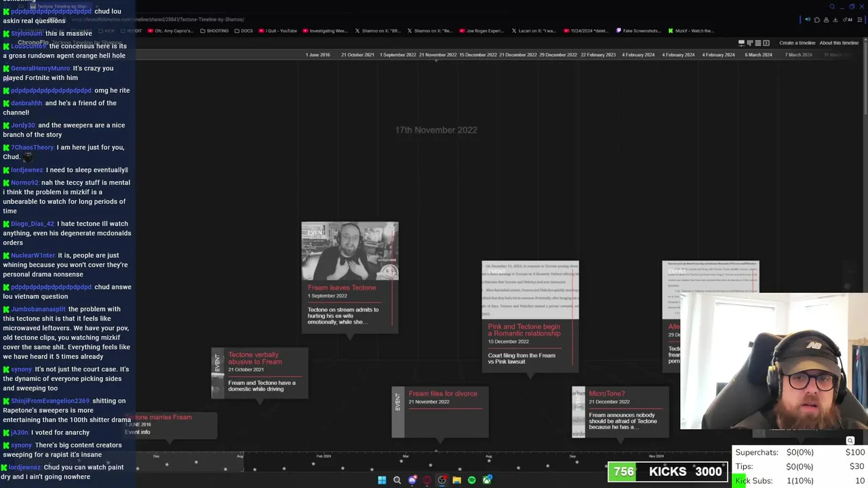868x488 pixels.
Task: Open the DOCS bookmarks folder
Action: click(243, 30)
